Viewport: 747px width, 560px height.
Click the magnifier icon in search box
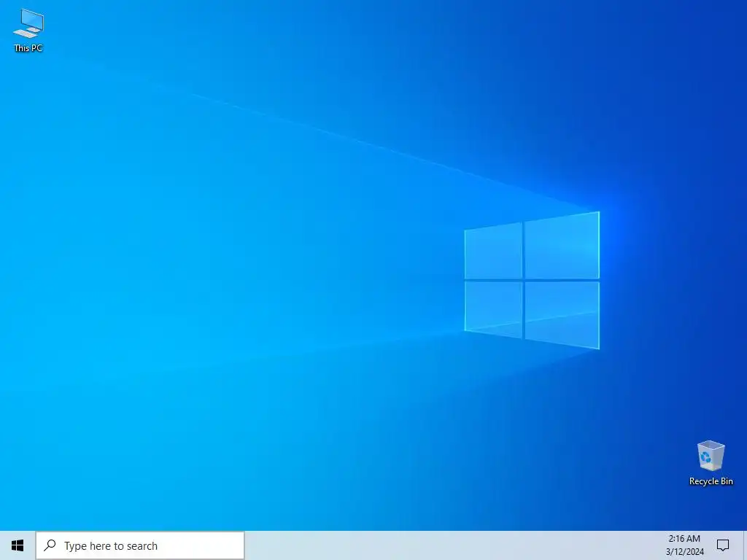click(50, 545)
